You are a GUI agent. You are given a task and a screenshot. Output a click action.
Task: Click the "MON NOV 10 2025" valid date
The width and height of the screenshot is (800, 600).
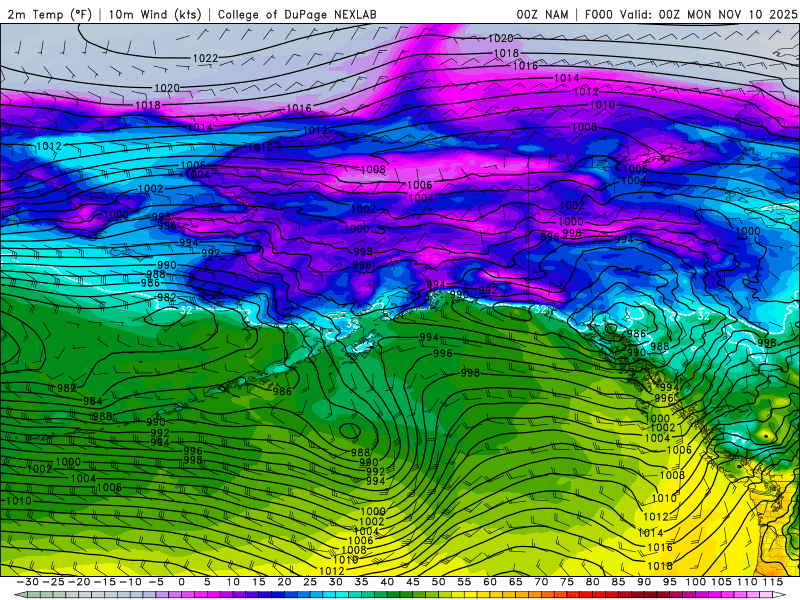(742, 14)
